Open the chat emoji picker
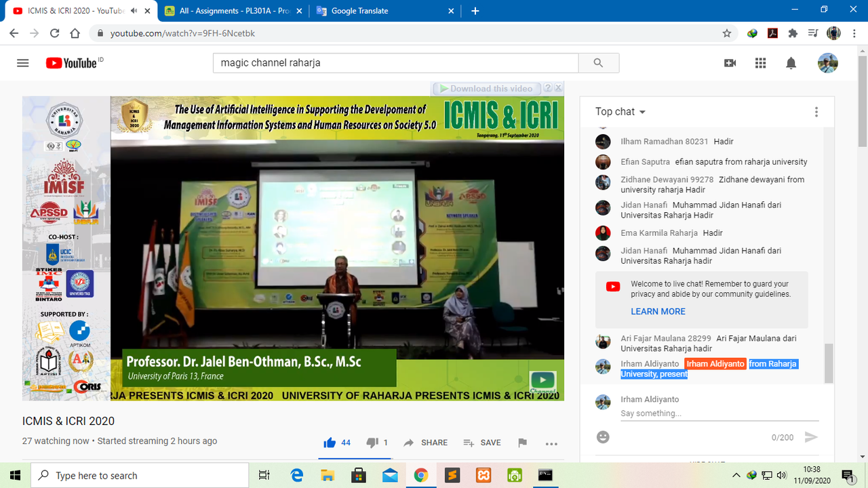The width and height of the screenshot is (868, 488). (603, 437)
